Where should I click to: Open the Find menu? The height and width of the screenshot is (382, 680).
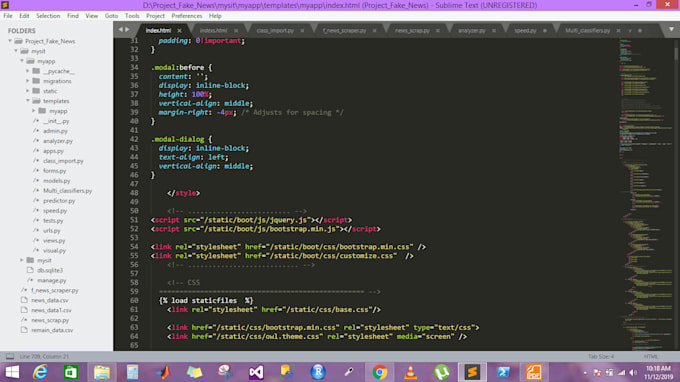coord(72,16)
